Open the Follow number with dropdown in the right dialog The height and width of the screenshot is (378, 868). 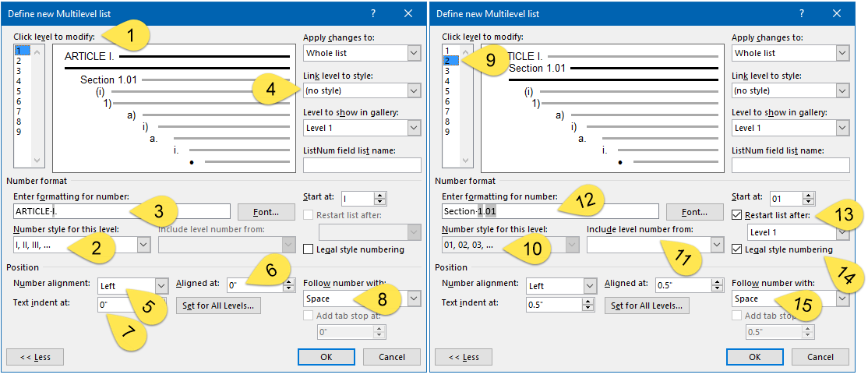[842, 299]
